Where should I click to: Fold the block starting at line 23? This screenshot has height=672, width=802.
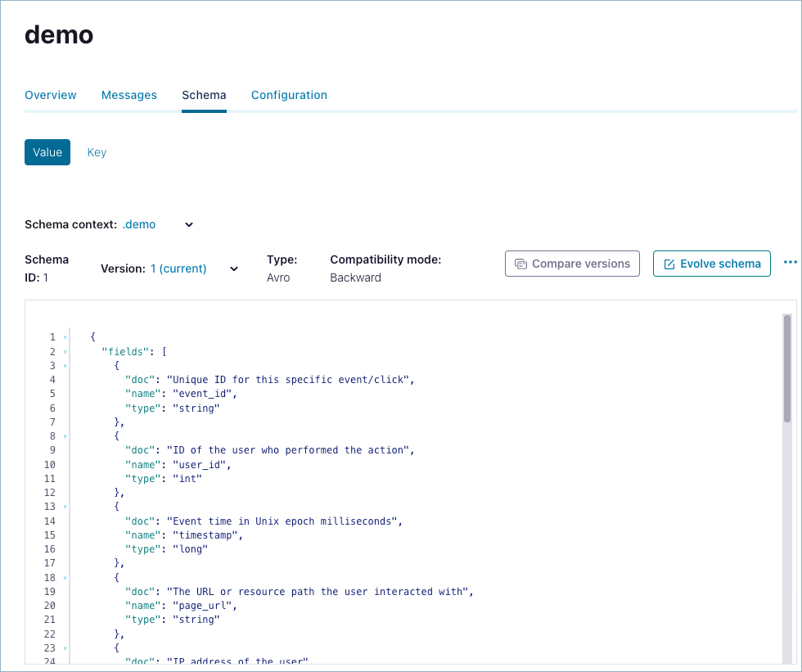(65, 647)
